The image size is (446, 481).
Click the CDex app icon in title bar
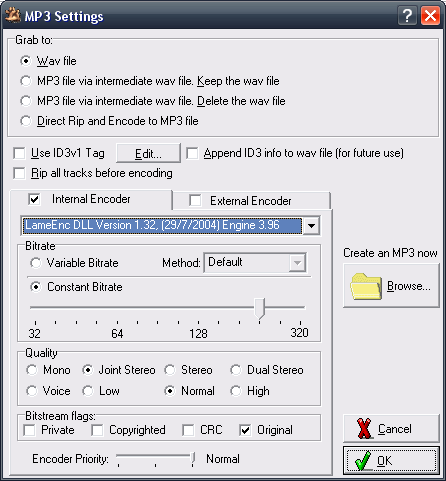pos(13,15)
